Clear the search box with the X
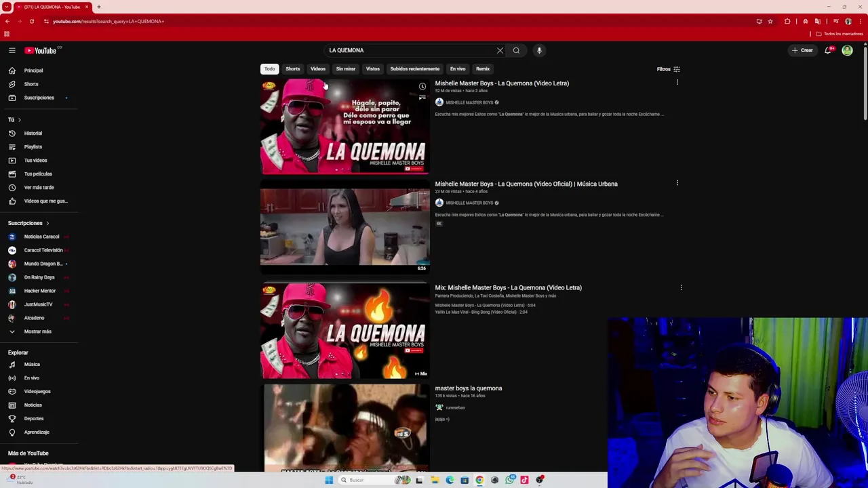 point(500,50)
